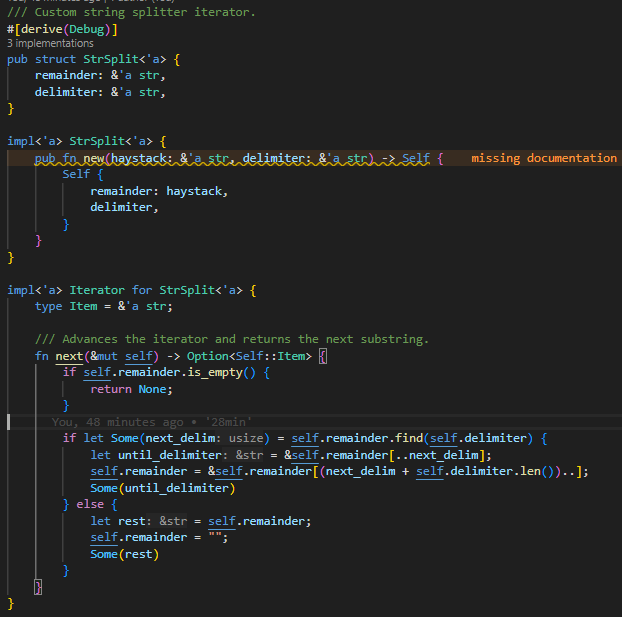Image resolution: width=622 pixels, height=617 pixels.
Task: Click the 'Option<Self::Item>' return type
Action: pyautogui.click(x=249, y=356)
